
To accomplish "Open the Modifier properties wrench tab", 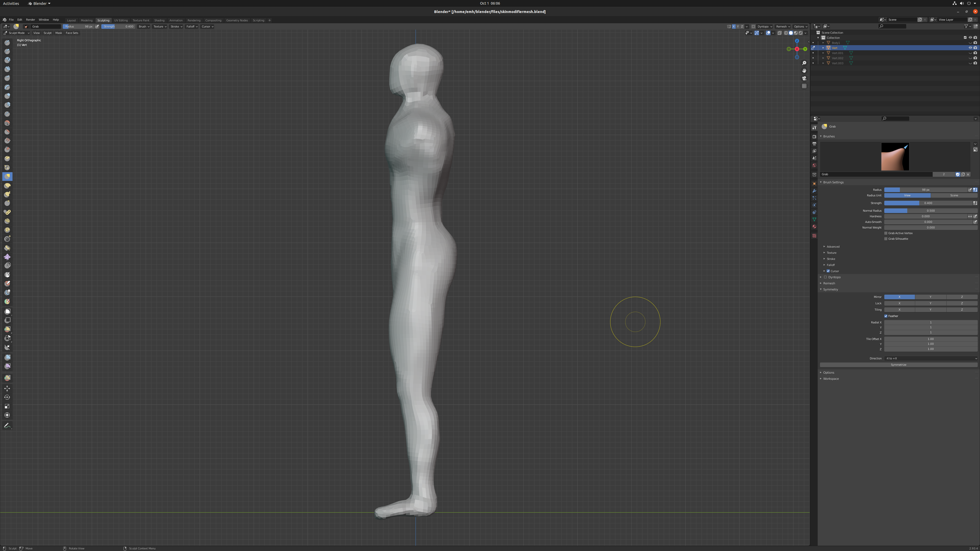I will (814, 191).
